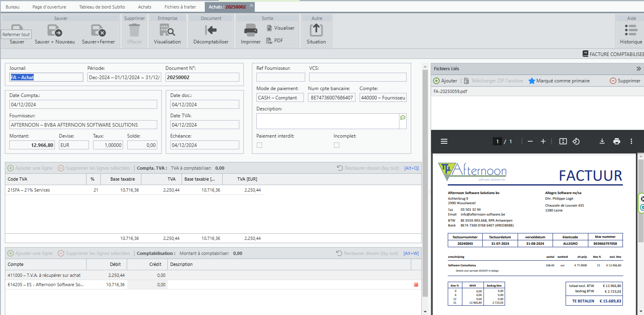This screenshot has width=644, height=315.
Task: Open the Devise EUR dropdown
Action: tap(74, 145)
